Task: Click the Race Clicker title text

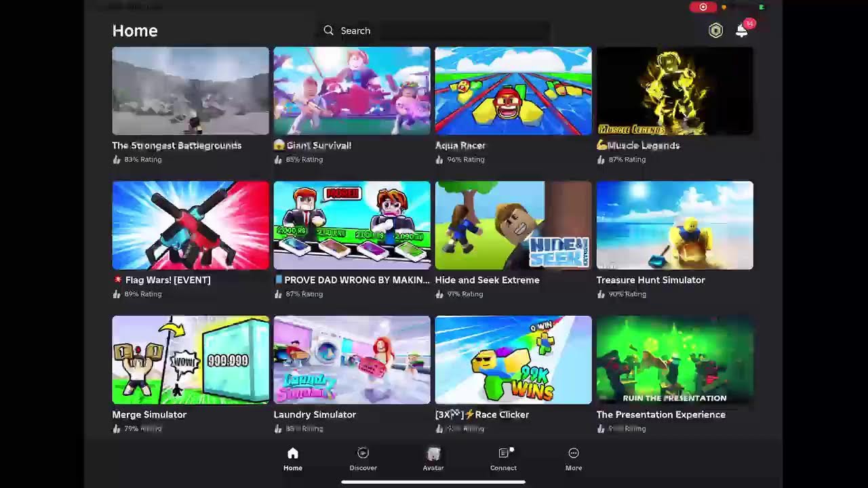Action: pyautogui.click(x=482, y=414)
